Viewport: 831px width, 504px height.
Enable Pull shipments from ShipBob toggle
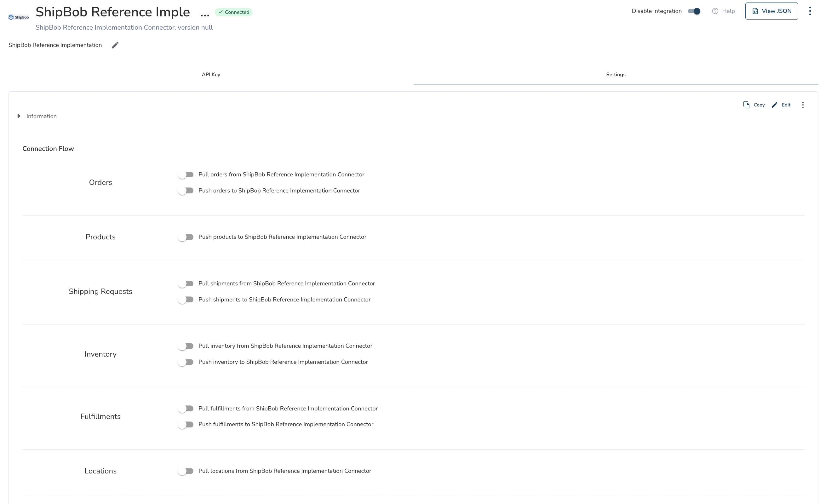coord(186,284)
